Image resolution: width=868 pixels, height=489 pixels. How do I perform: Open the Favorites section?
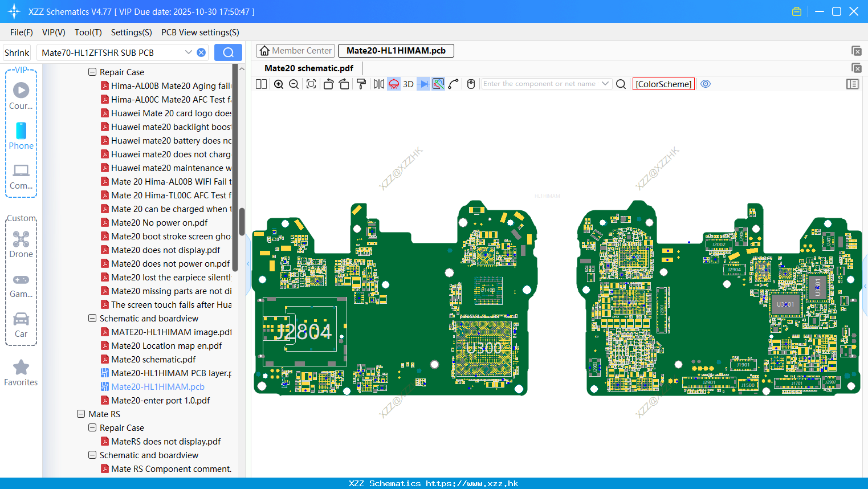(x=21, y=373)
